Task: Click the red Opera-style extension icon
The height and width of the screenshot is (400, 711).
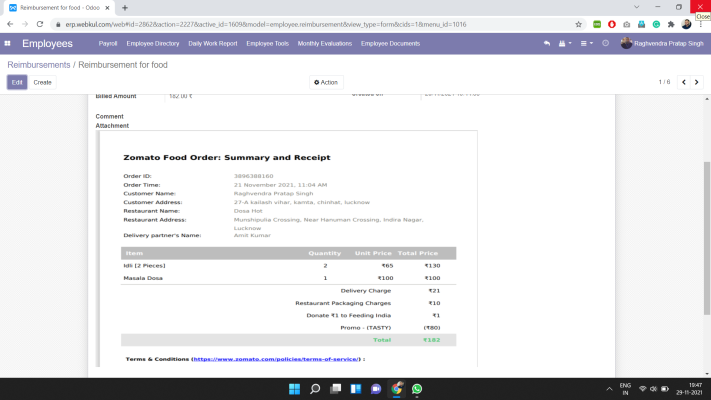Action: [612, 24]
